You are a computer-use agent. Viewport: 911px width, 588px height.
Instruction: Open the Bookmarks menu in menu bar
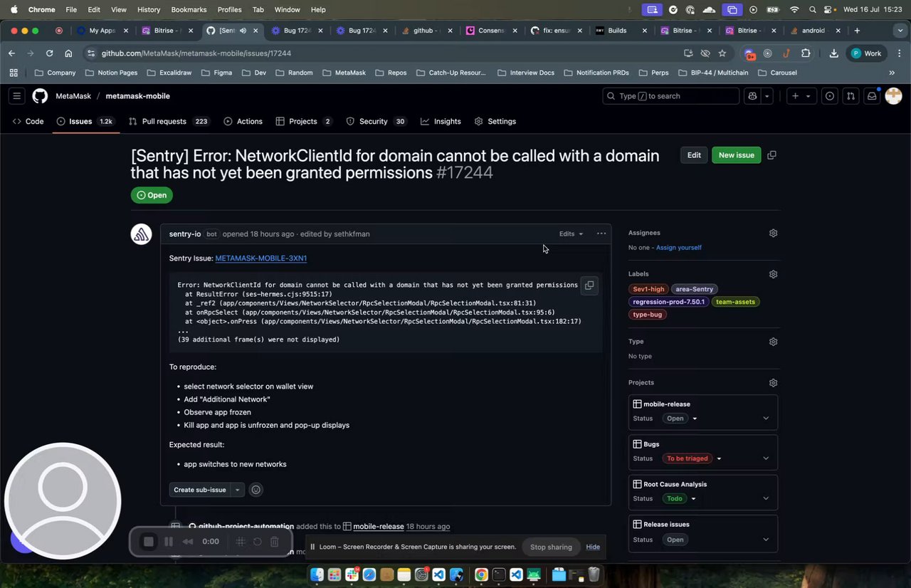click(189, 9)
